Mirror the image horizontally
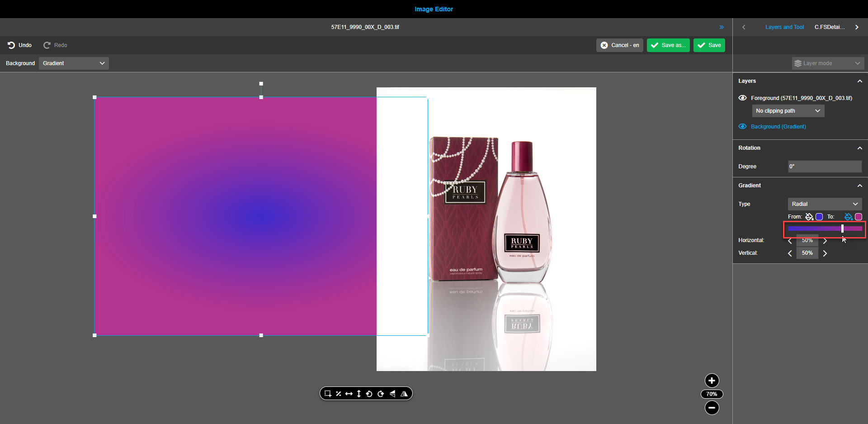Image resolution: width=868 pixels, height=424 pixels. coord(404,393)
